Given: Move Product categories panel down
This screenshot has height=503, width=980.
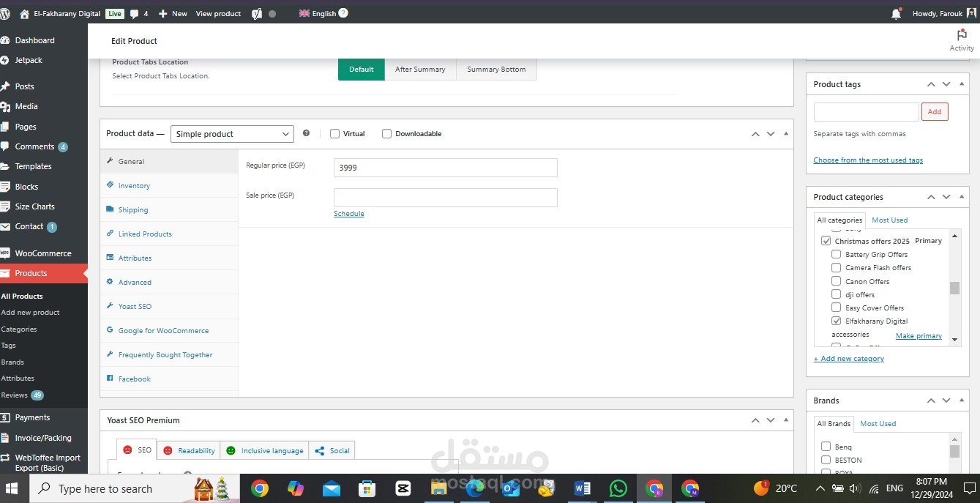Looking at the screenshot, I should click(946, 197).
